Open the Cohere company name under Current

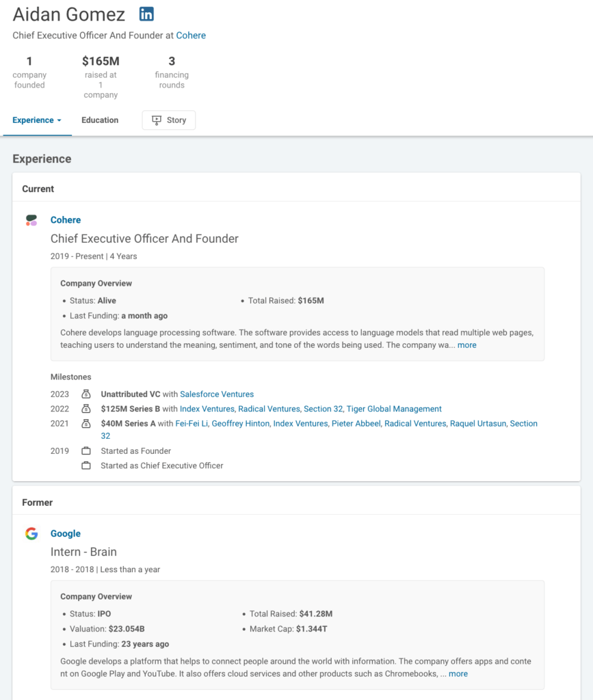click(66, 219)
